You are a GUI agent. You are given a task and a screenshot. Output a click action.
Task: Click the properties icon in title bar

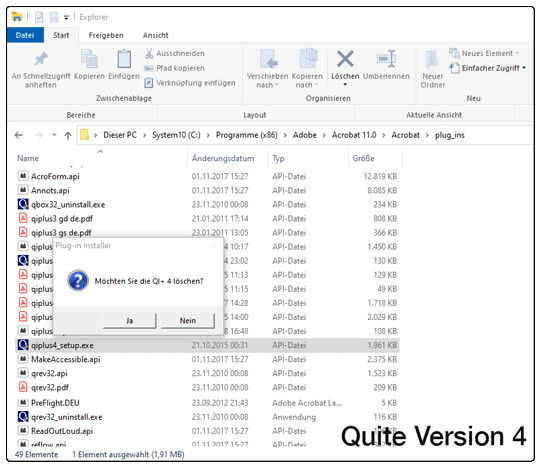[x=39, y=17]
